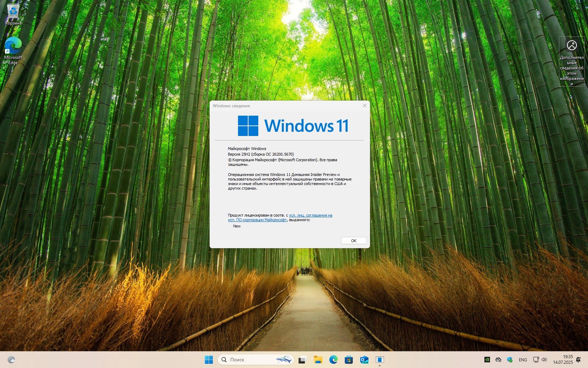The image size is (588, 368).
Task: Open the Start menu
Action: tap(209, 360)
